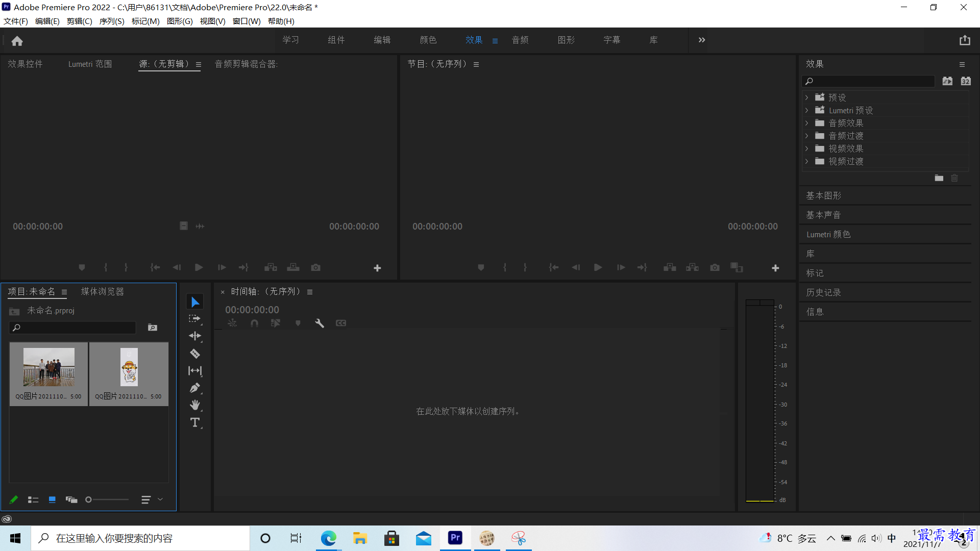Click the Project panel search field
The image size is (980, 551).
pos(72,328)
